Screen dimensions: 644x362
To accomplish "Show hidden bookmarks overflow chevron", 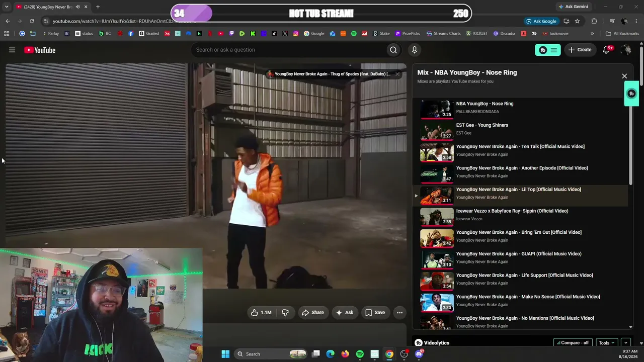I will pyautogui.click(x=592, y=34).
